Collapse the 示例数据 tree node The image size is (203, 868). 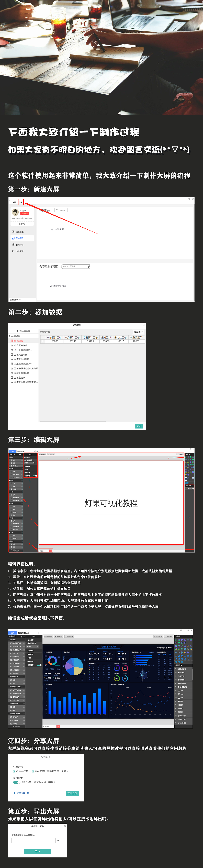tap(10, 336)
